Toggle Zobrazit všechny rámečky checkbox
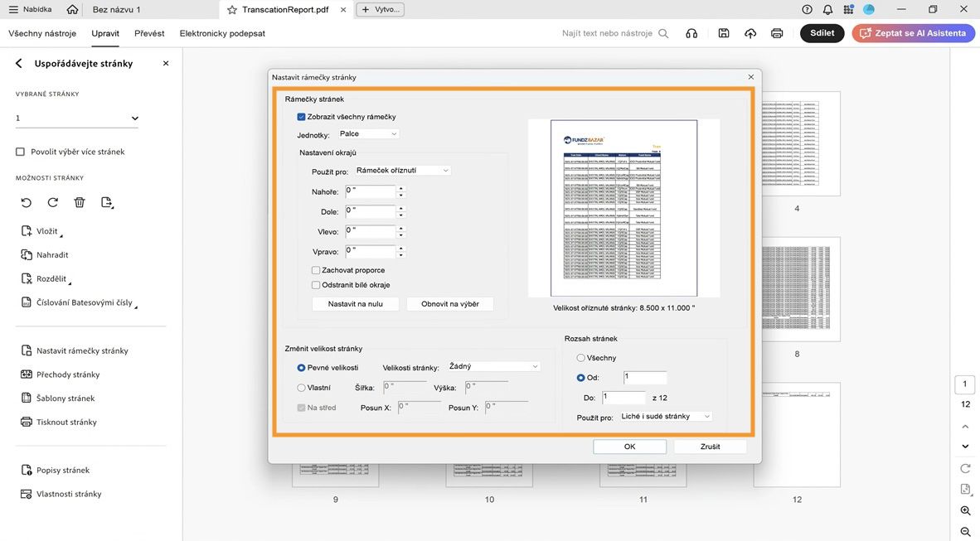The image size is (980, 541). pyautogui.click(x=301, y=117)
